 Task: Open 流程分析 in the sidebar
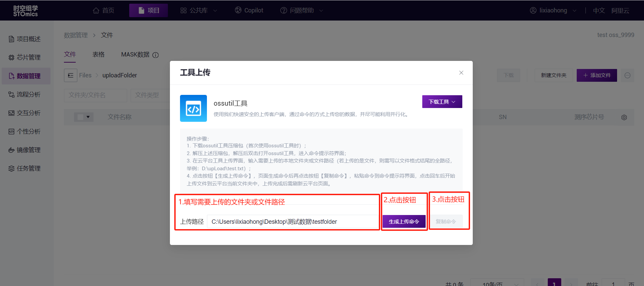[25, 95]
